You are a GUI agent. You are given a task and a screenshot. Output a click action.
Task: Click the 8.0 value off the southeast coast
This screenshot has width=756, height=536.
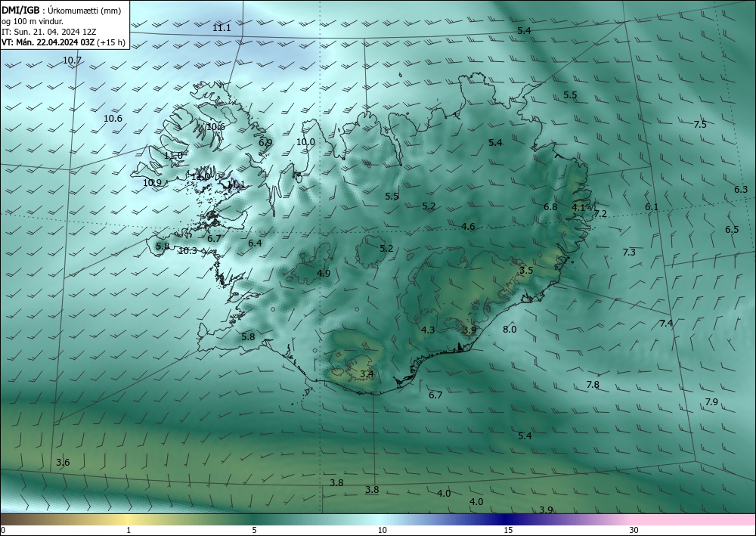[509, 329]
